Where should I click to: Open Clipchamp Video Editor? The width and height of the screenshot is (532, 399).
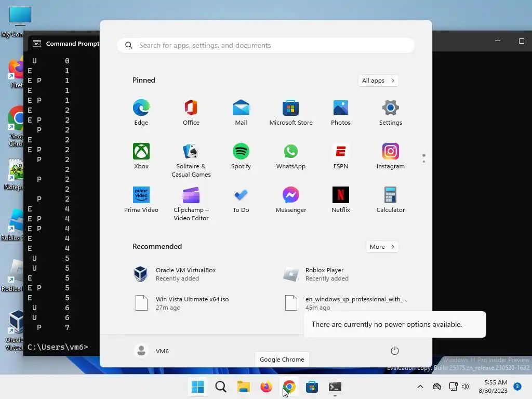191,204
